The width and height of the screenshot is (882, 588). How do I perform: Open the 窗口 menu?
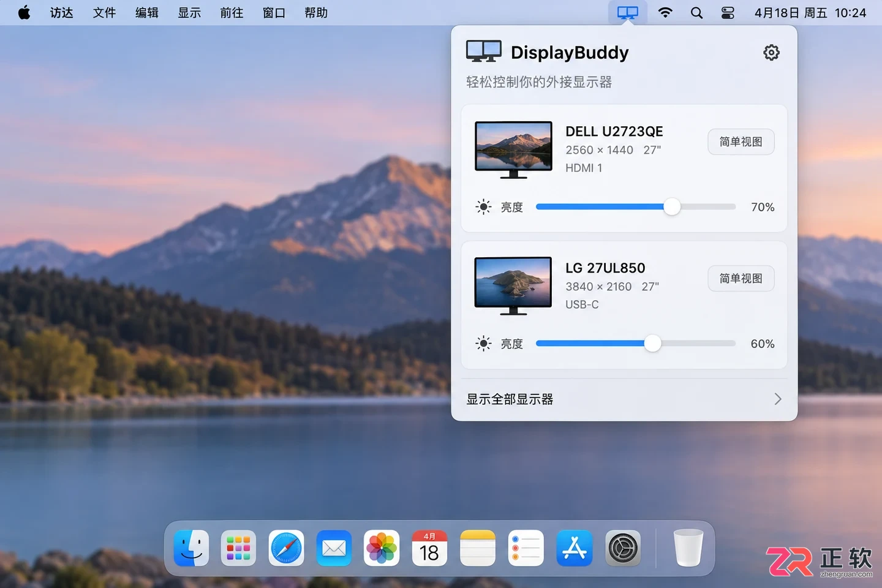click(274, 13)
